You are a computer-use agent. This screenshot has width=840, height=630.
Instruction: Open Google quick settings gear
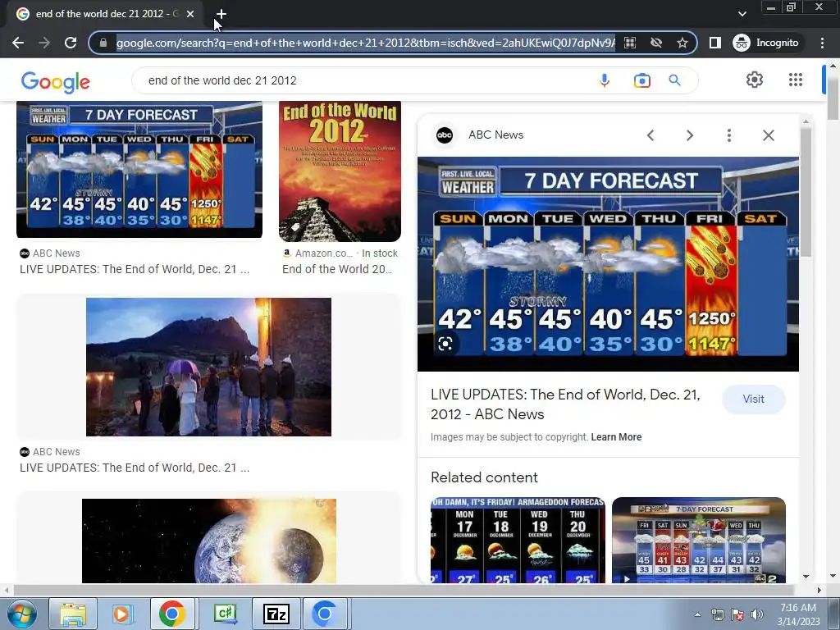click(x=755, y=80)
